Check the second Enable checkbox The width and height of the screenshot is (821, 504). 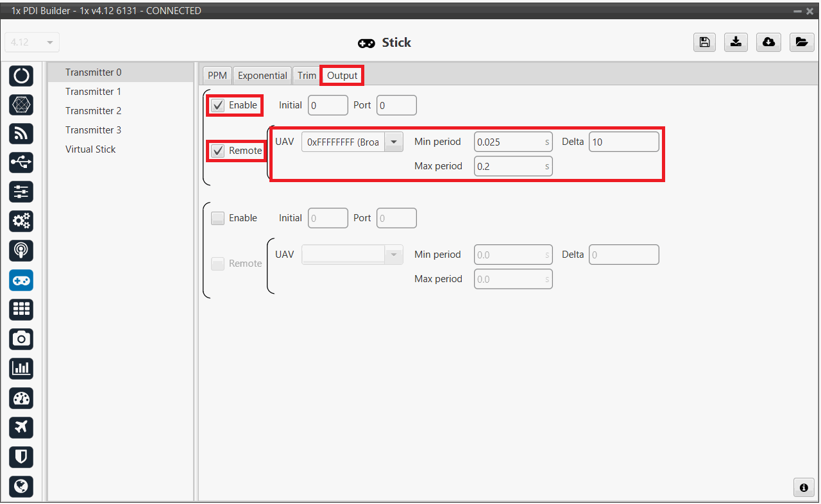(218, 218)
